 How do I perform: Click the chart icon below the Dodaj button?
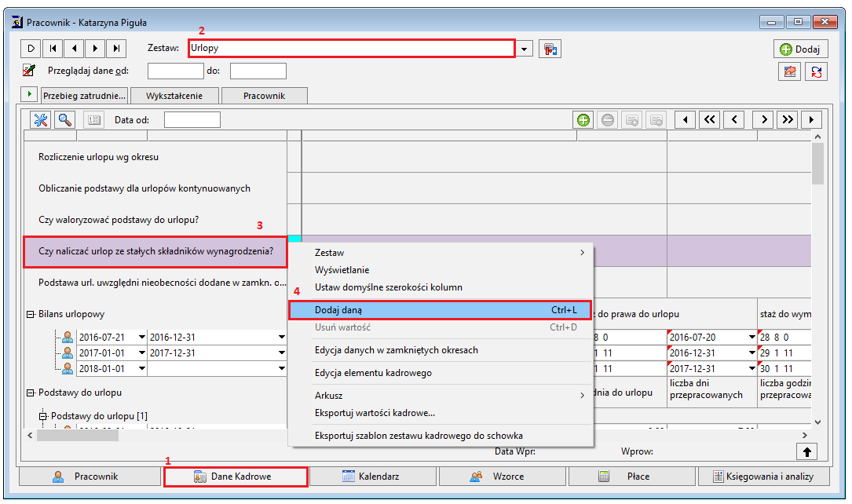pos(789,71)
